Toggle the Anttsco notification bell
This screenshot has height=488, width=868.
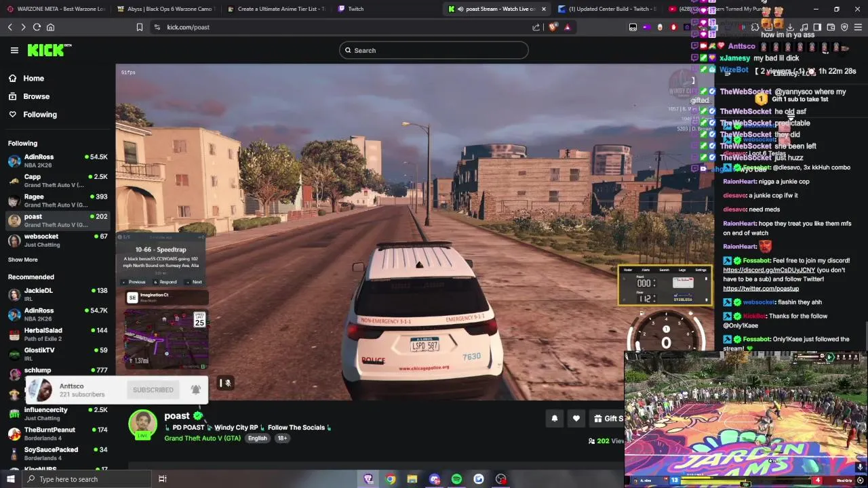point(195,390)
